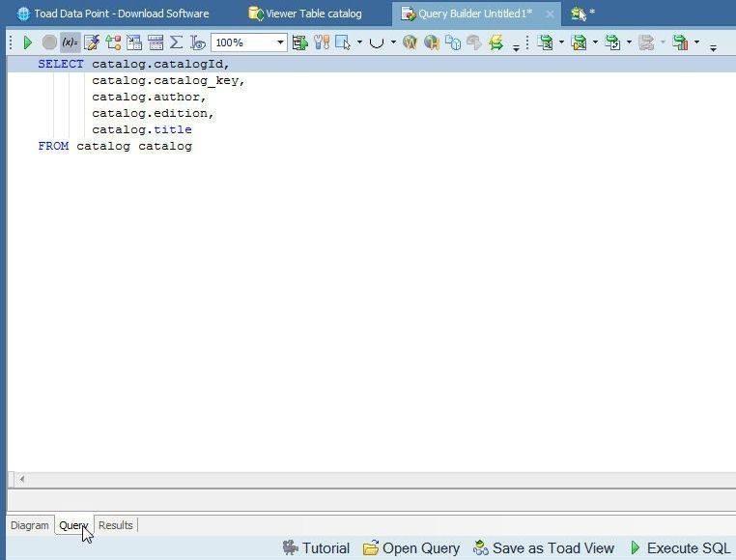Switch to Viewer Table catalog tab

point(305,14)
